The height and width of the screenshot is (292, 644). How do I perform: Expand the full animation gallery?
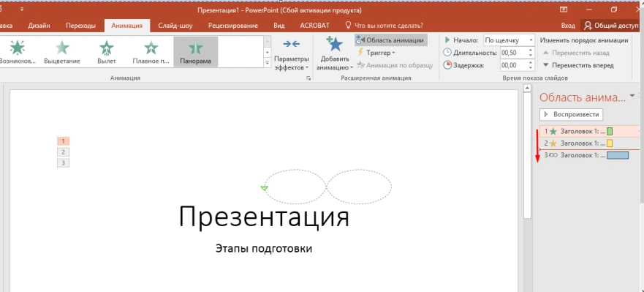(x=268, y=63)
